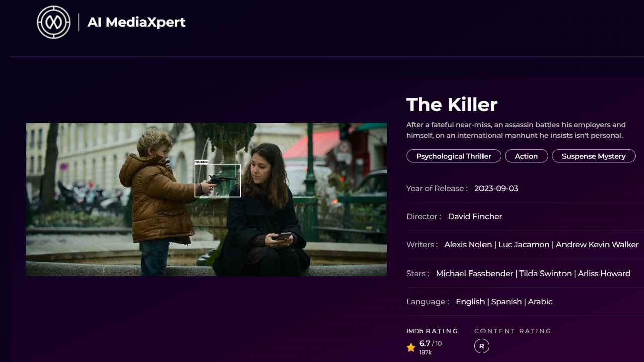
Task: Select the Action genre tag
Action: click(526, 156)
